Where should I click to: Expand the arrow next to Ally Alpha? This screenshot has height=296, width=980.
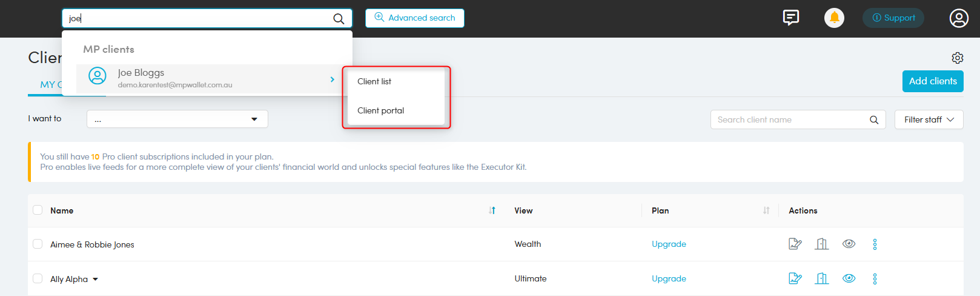95,280
